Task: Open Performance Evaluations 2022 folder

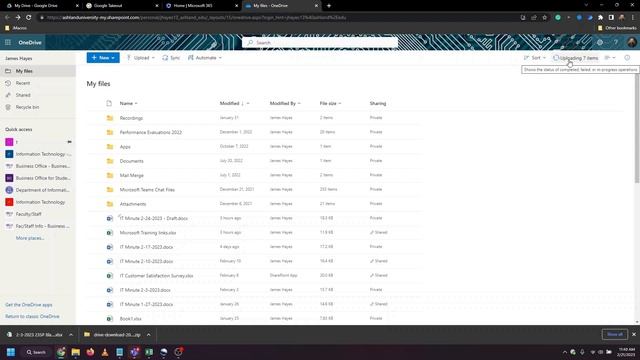Action: coord(151,132)
